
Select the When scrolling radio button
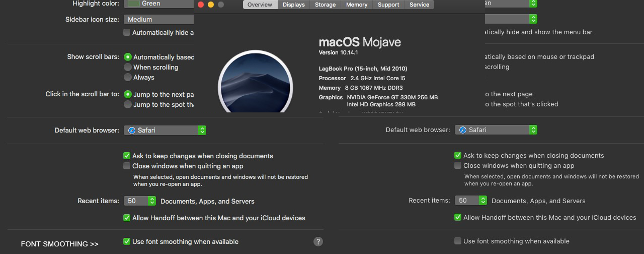click(128, 67)
